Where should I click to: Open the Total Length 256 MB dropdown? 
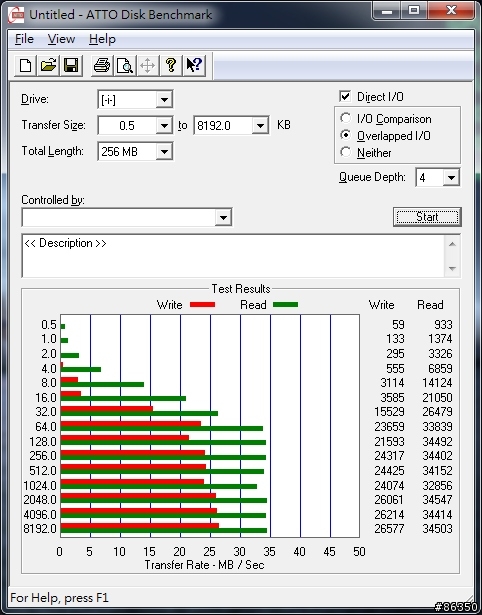164,151
